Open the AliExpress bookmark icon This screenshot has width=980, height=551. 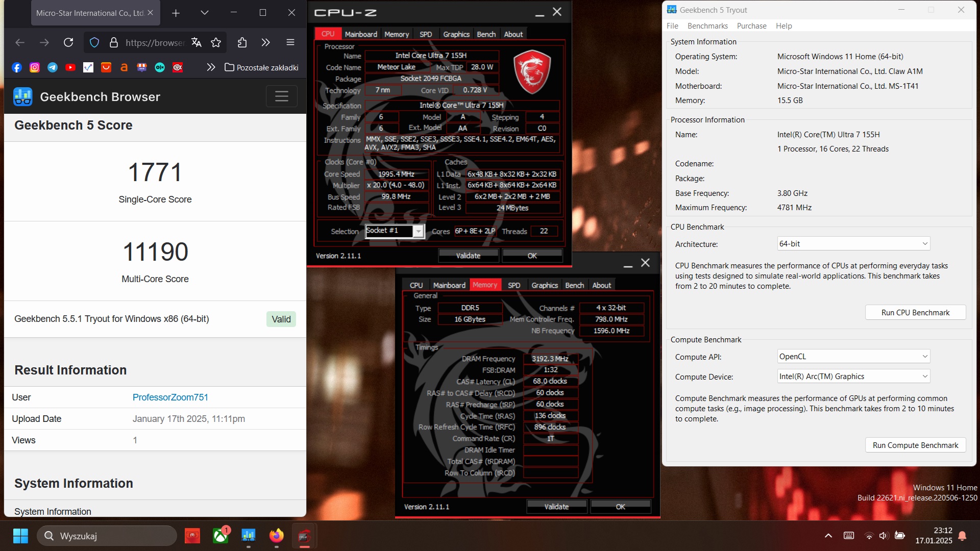[x=106, y=67]
